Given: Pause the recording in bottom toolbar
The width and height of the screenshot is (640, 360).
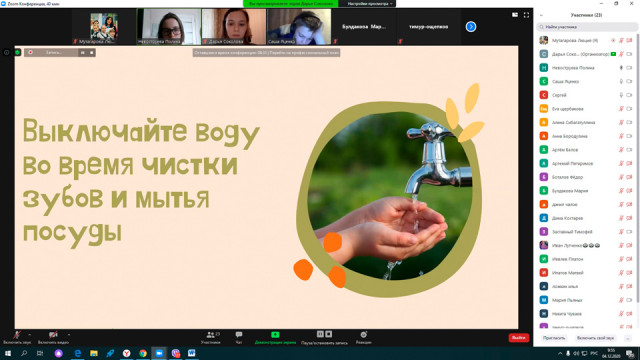Looking at the screenshot, I should tap(320, 334).
